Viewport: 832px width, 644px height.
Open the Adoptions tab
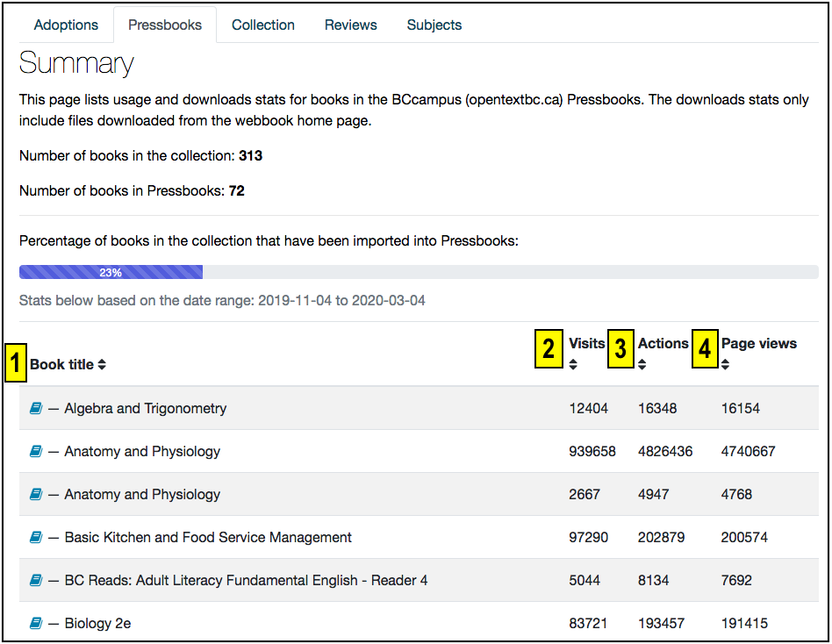coord(66,25)
